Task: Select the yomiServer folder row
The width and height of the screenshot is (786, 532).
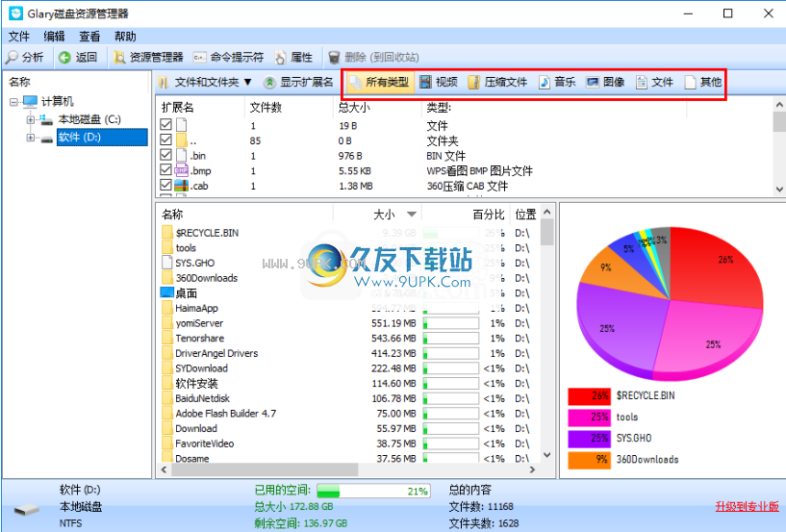Action: coord(348,323)
